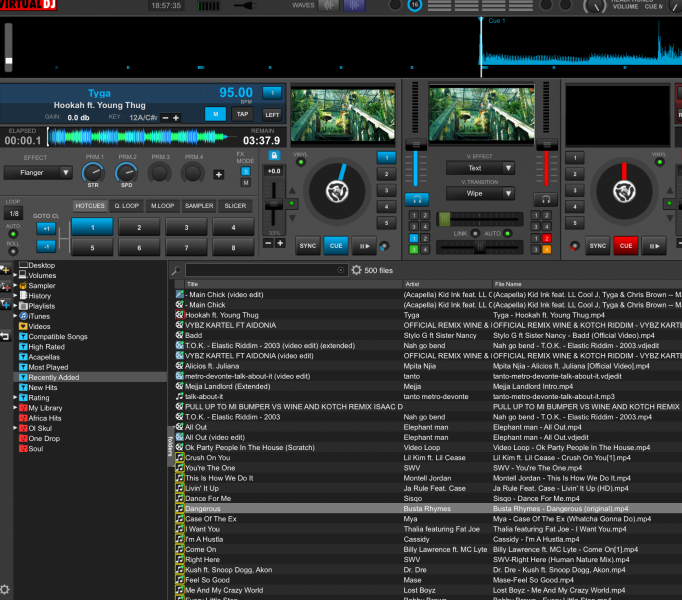
Task: Click the left deck video preview thumbnail
Action: click(343, 114)
